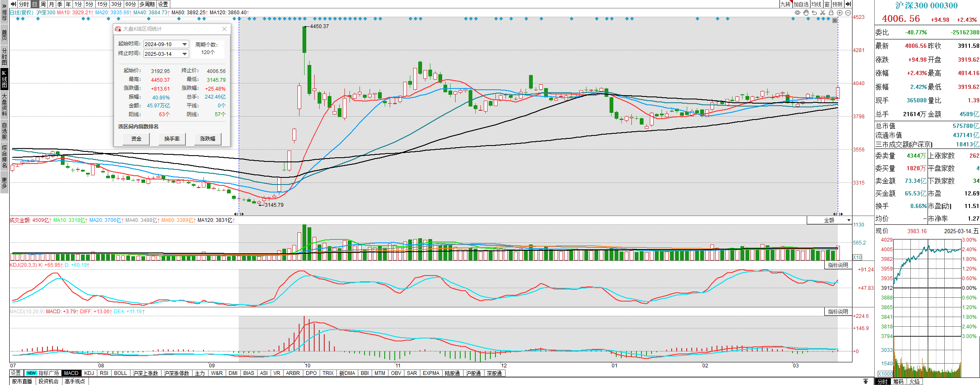Viewport: 980px width, 385px height.
Task: Open the 高手观点 bottom tab
Action: [x=75, y=381]
